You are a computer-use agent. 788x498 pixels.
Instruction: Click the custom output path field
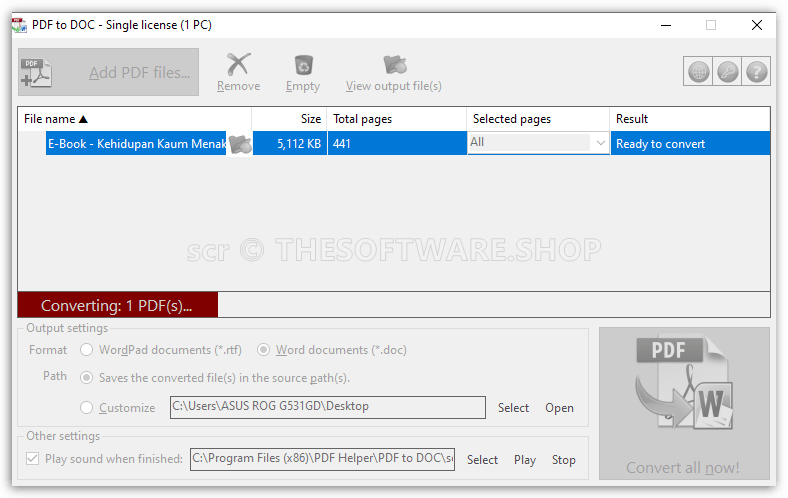tap(328, 407)
